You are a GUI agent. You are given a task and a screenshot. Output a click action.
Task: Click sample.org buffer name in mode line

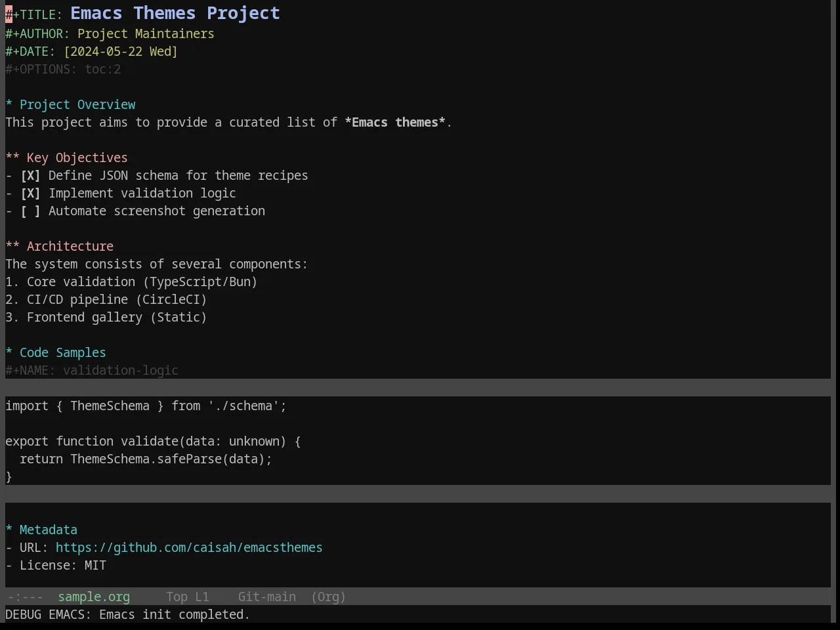click(94, 597)
